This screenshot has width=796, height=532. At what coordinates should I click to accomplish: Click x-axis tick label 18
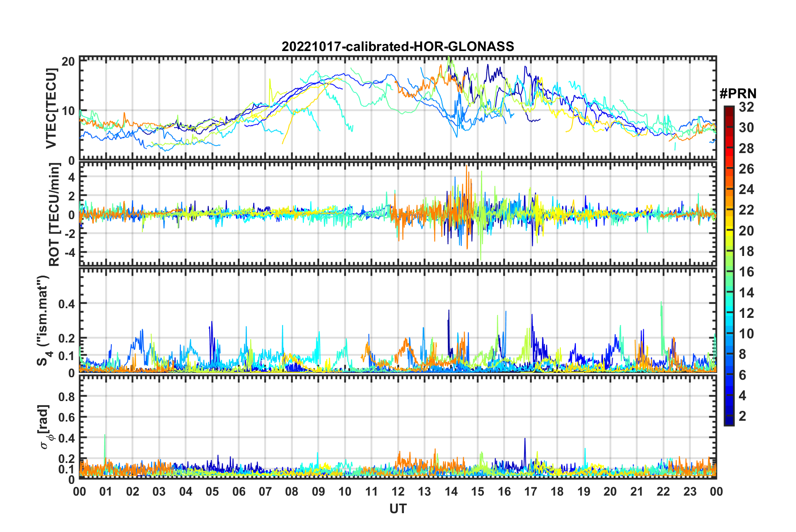(557, 491)
